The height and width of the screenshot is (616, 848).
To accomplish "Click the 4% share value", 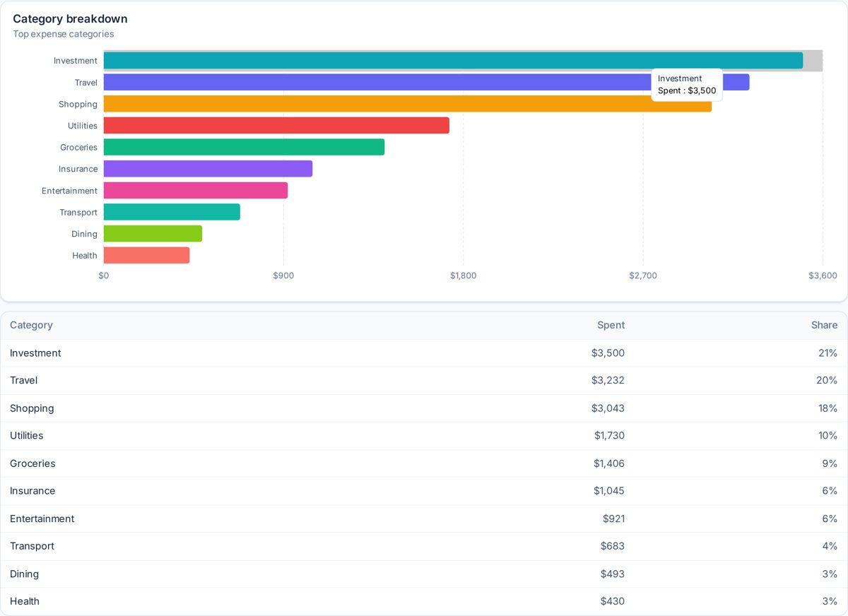I will (830, 546).
